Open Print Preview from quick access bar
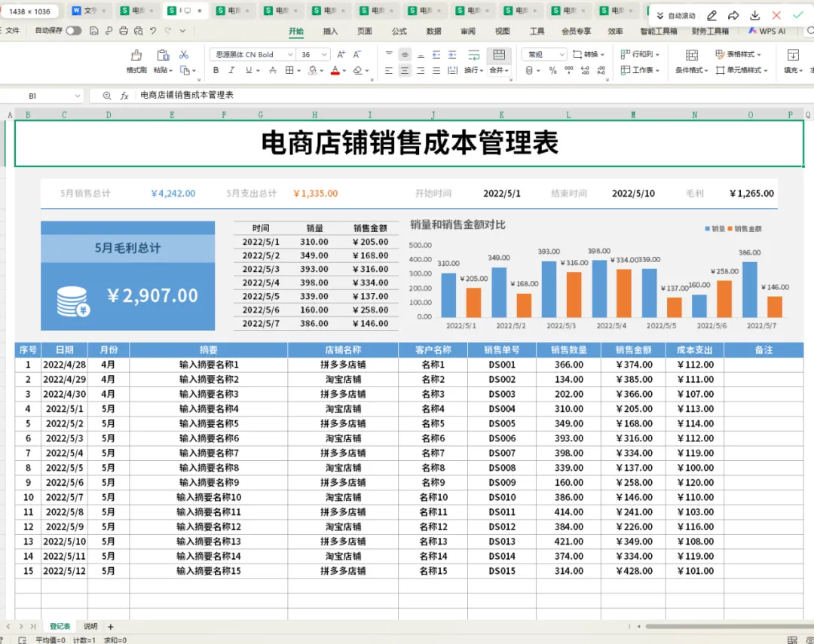The width and height of the screenshot is (814, 644). coord(138,31)
